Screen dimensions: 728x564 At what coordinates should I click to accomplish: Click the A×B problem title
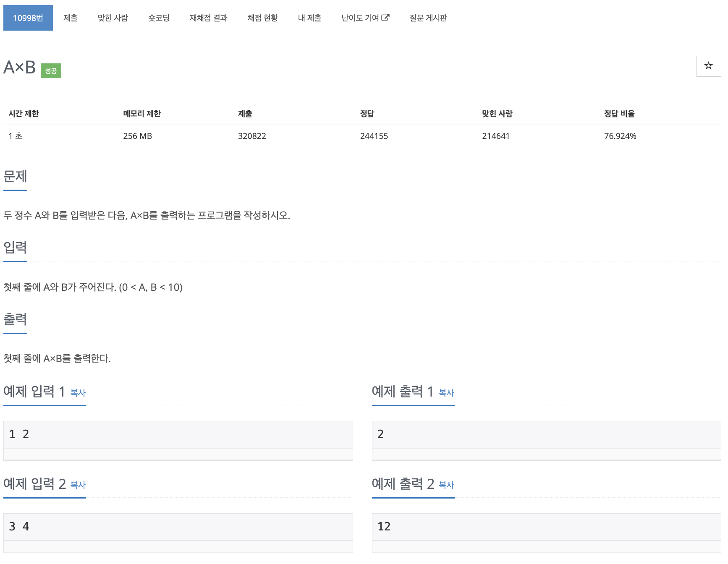click(x=18, y=66)
